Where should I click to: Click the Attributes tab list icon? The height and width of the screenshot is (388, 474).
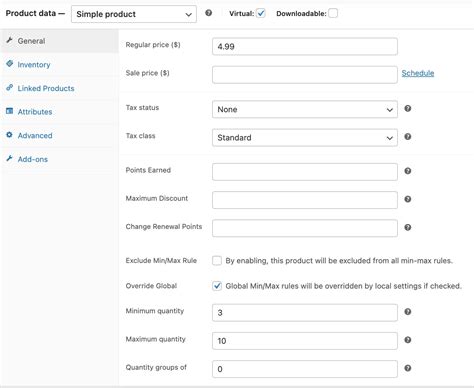coord(9,111)
